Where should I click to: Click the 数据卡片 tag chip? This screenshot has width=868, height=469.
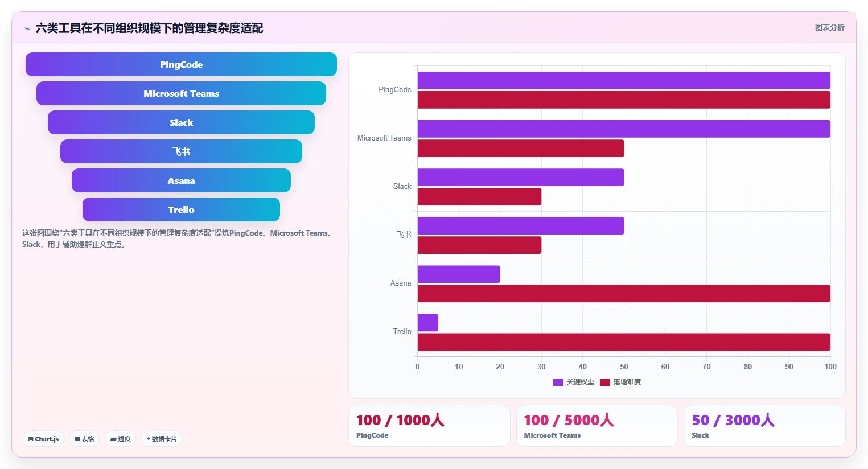pos(162,439)
